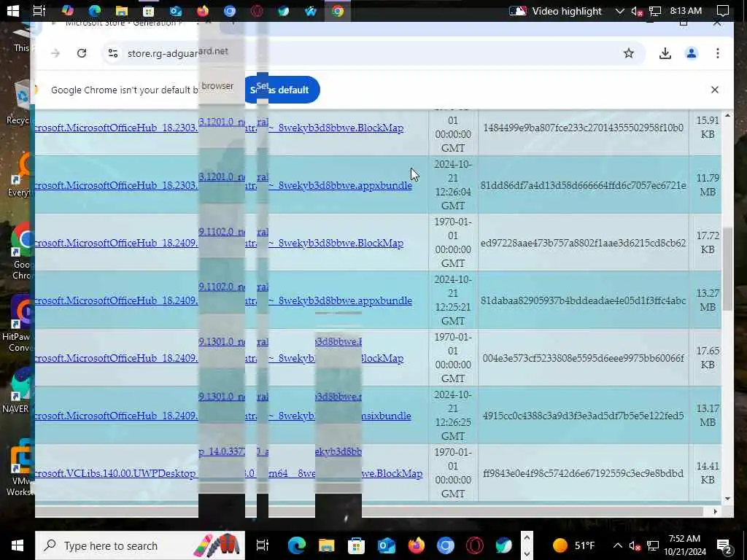Launch Outlook from lower taskbar
The height and width of the screenshot is (560, 747).
coord(387,545)
